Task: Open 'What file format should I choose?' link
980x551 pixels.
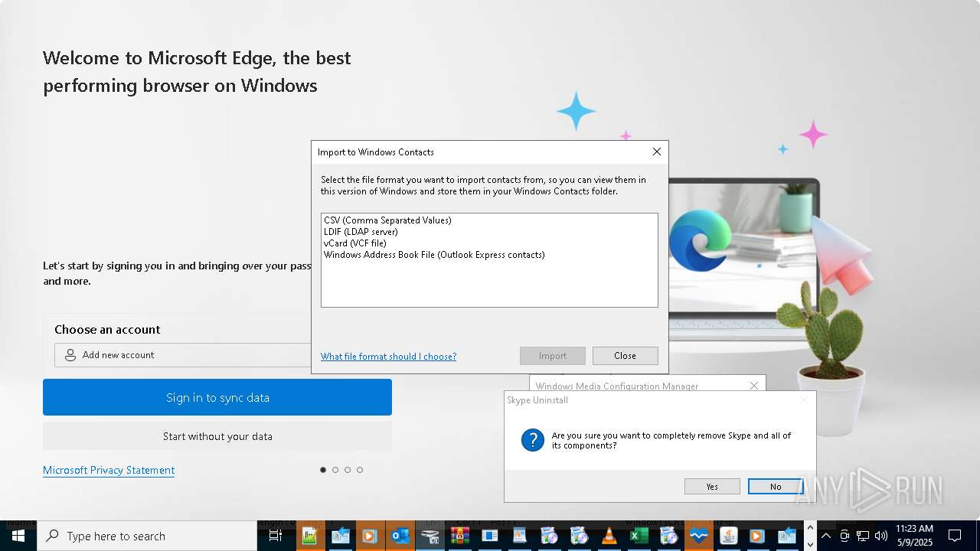Action: point(388,357)
